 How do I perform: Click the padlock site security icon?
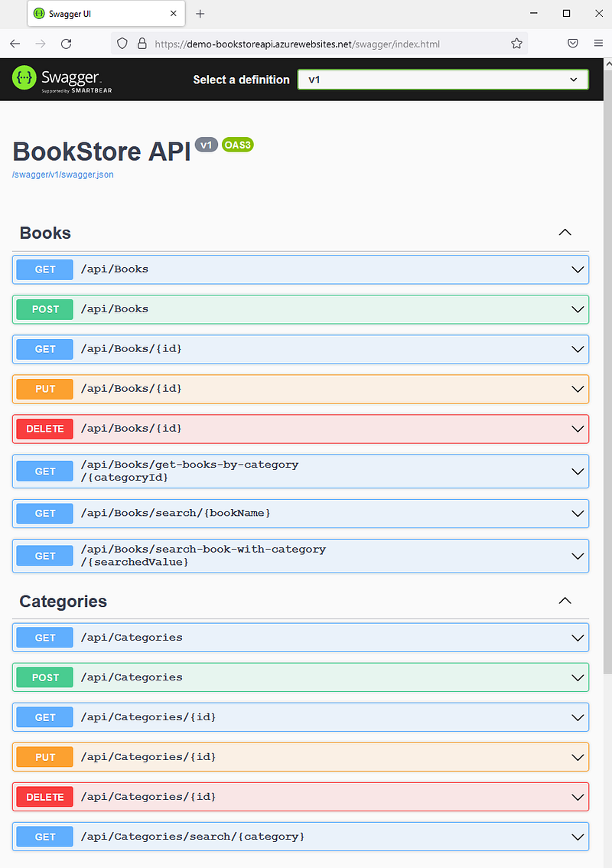click(x=141, y=44)
